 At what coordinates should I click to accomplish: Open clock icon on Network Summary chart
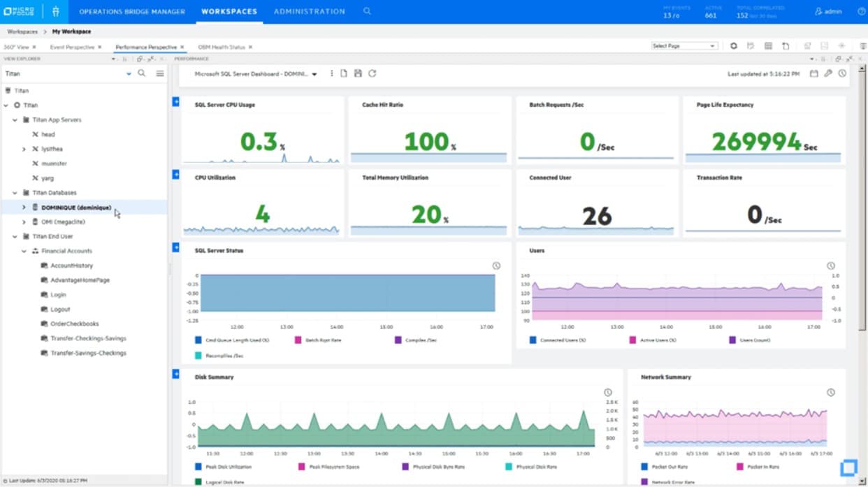tap(831, 393)
